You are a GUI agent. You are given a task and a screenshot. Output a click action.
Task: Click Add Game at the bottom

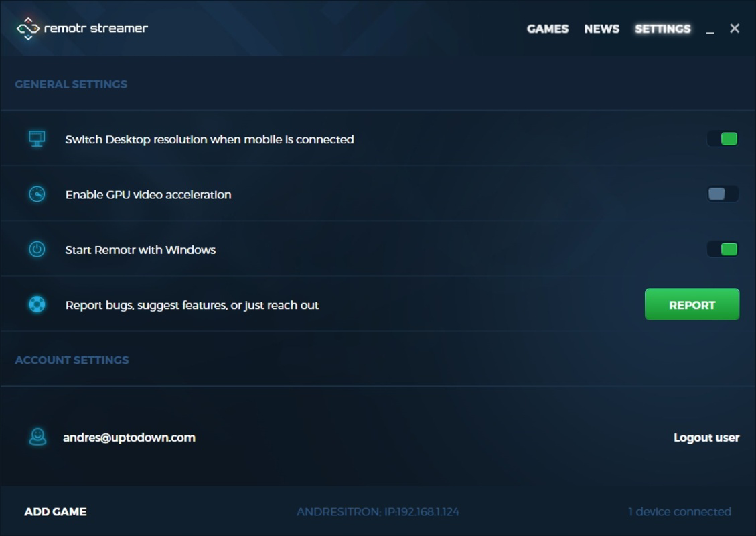pyautogui.click(x=56, y=511)
